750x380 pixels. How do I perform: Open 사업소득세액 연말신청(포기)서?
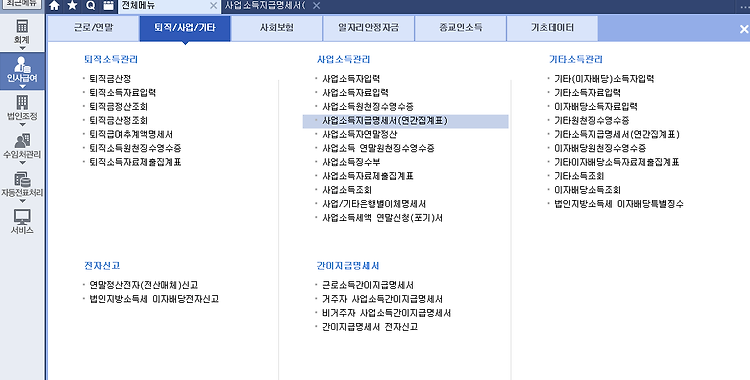[x=382, y=217]
